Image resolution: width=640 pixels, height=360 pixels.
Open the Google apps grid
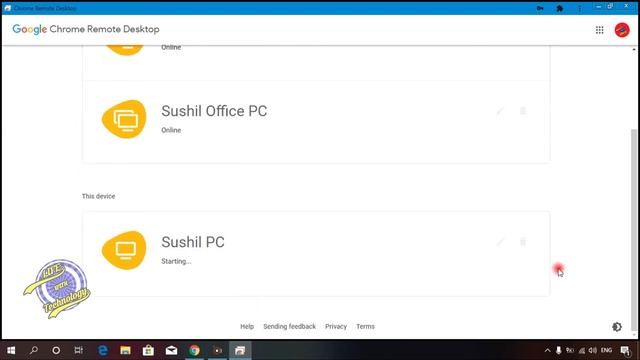pos(599,30)
